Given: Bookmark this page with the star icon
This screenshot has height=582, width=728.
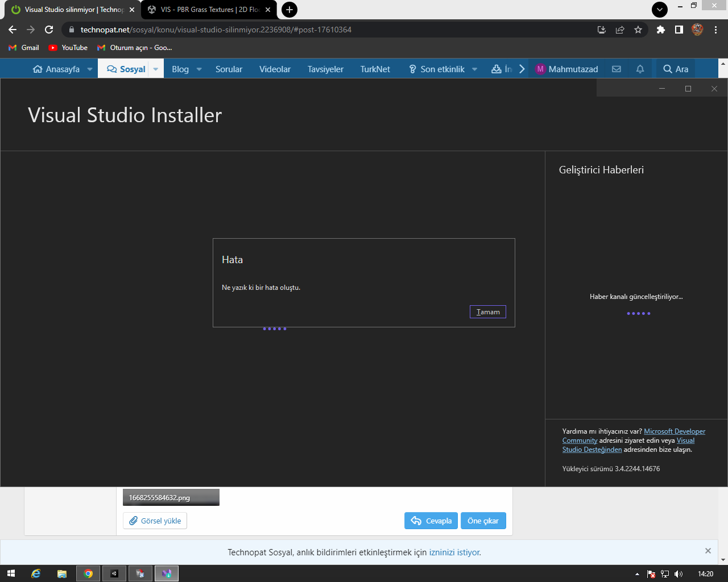Looking at the screenshot, I should click(638, 30).
